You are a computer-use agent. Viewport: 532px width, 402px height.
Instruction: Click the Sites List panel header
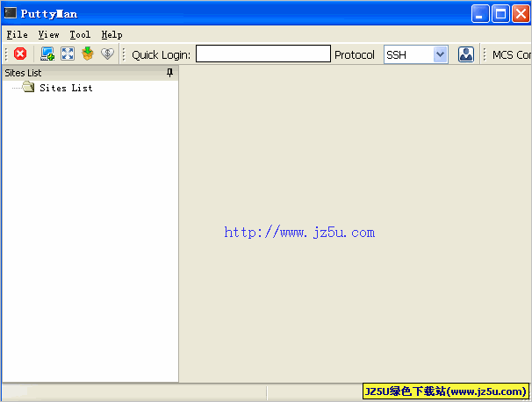pyautogui.click(x=90, y=73)
